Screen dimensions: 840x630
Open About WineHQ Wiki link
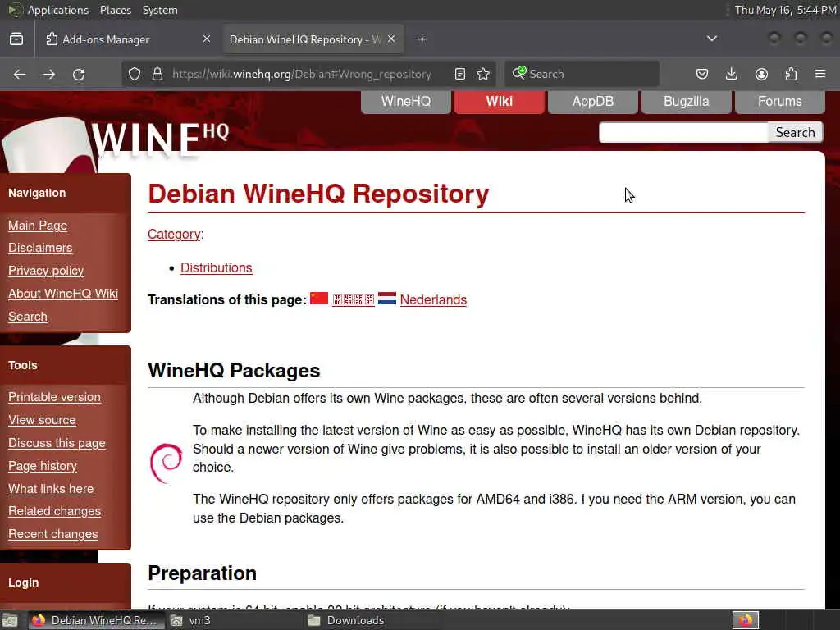tap(63, 294)
